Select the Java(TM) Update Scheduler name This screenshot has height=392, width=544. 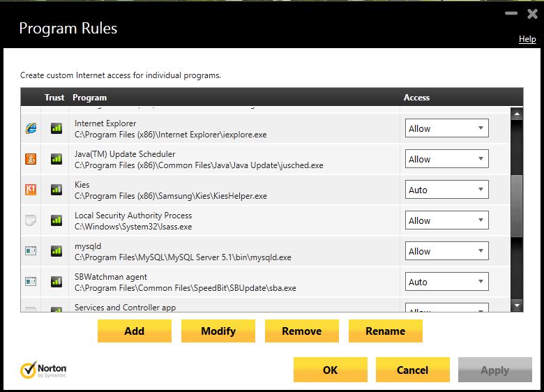click(125, 153)
